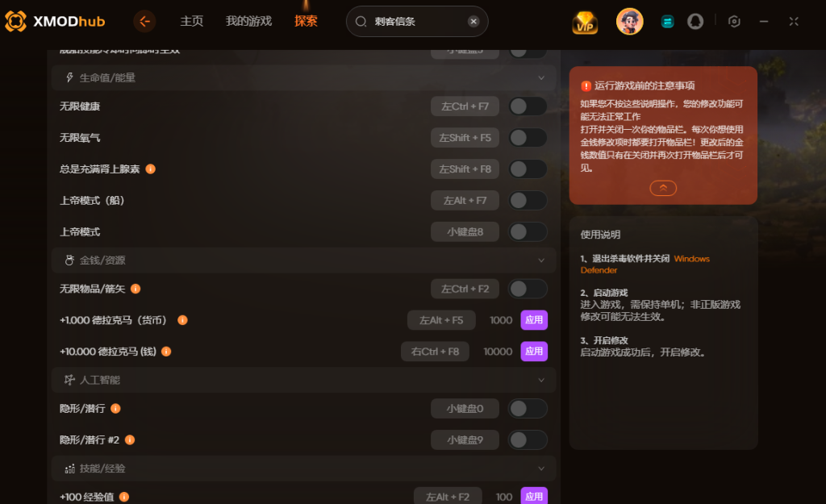Toggle 无限氧气 switch on
Viewport: 826px width, 504px height.
click(528, 138)
